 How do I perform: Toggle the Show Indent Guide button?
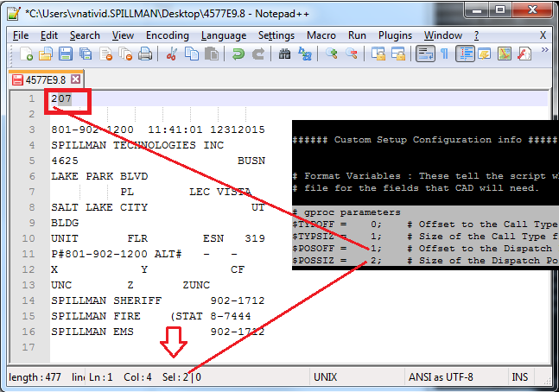465,54
